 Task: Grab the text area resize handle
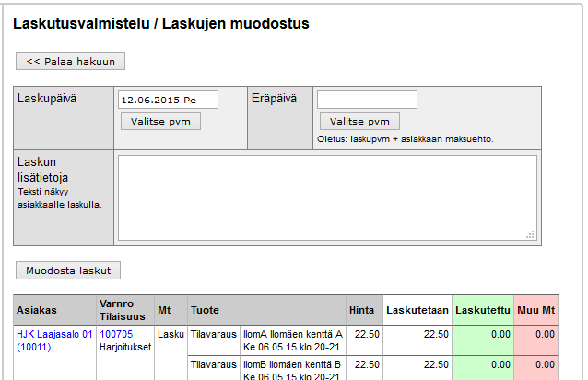[530, 235]
